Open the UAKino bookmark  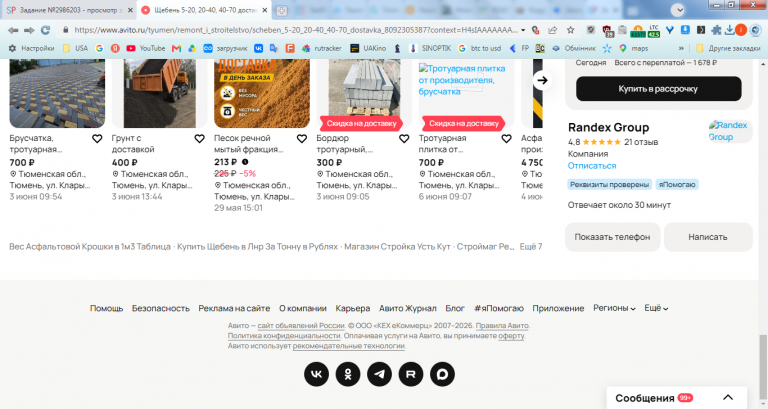pyautogui.click(x=368, y=48)
